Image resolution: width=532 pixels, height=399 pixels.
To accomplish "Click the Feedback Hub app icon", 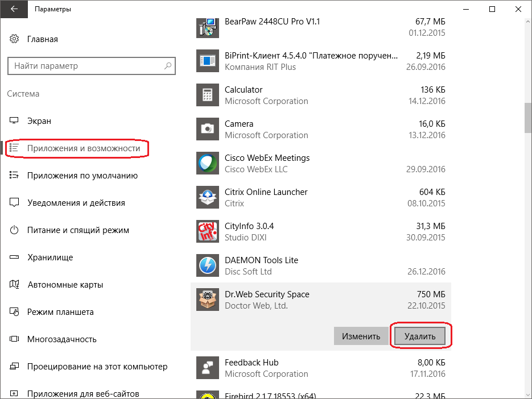I will coord(207,368).
